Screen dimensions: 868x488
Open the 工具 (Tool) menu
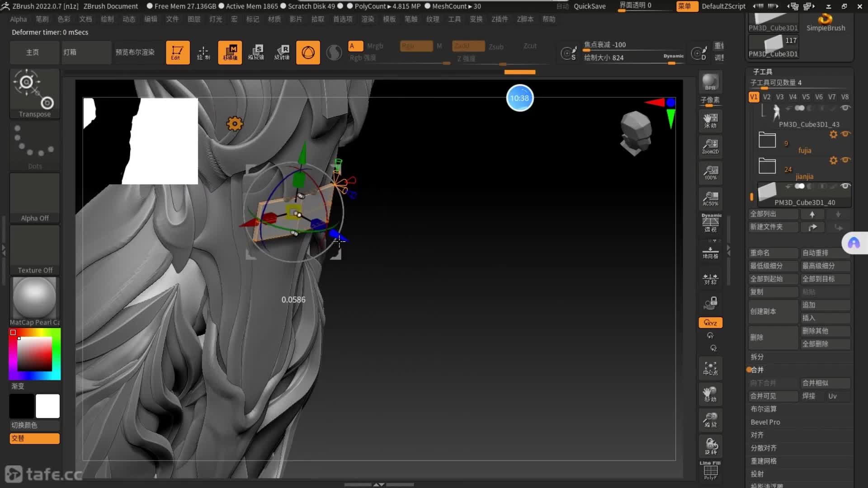454,19
